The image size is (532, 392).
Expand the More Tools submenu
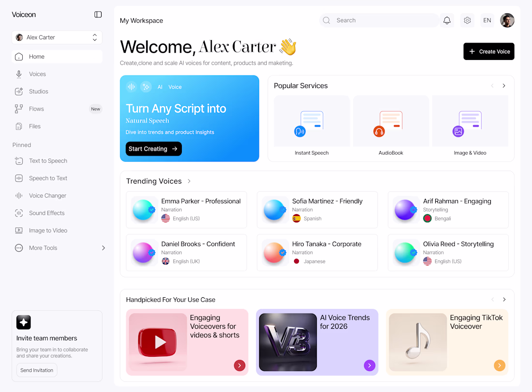click(103, 248)
